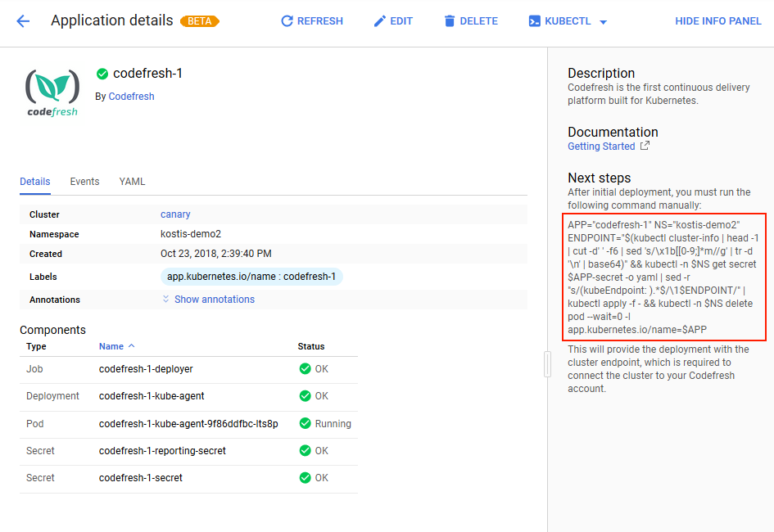Click the Kubectl terminal icon
The height and width of the screenshot is (532, 774).
coord(534,21)
